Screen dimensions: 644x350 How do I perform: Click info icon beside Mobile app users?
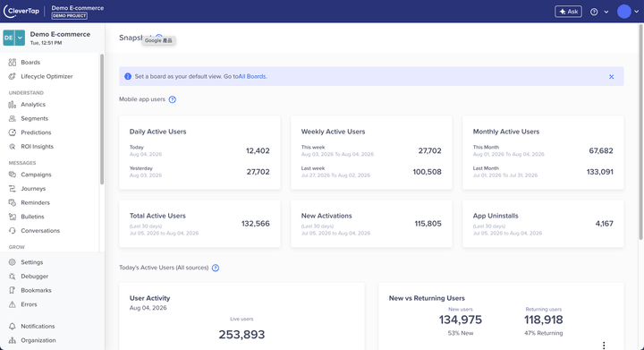tap(173, 99)
